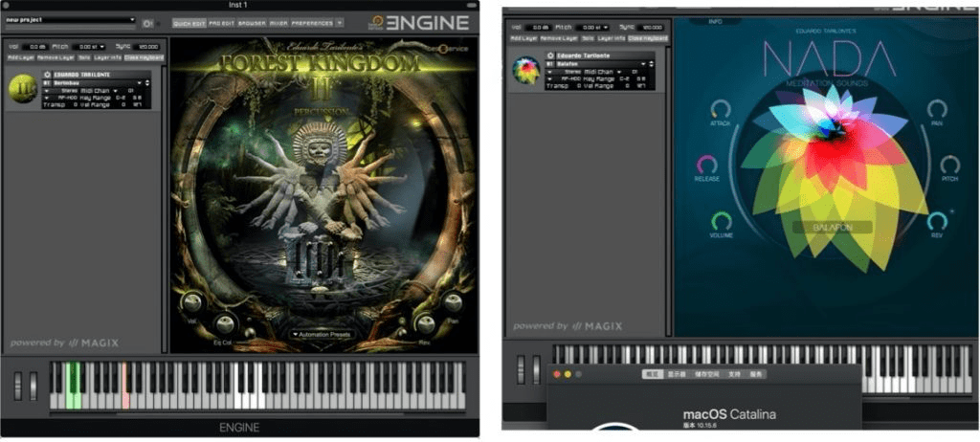Switch to the Quick Edit tab
980x442 pixels.
point(190,23)
